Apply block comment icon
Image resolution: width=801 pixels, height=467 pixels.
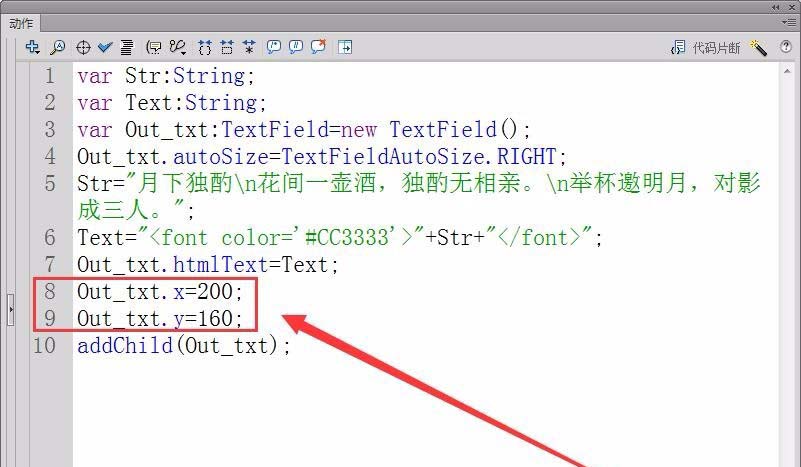[x=274, y=48]
